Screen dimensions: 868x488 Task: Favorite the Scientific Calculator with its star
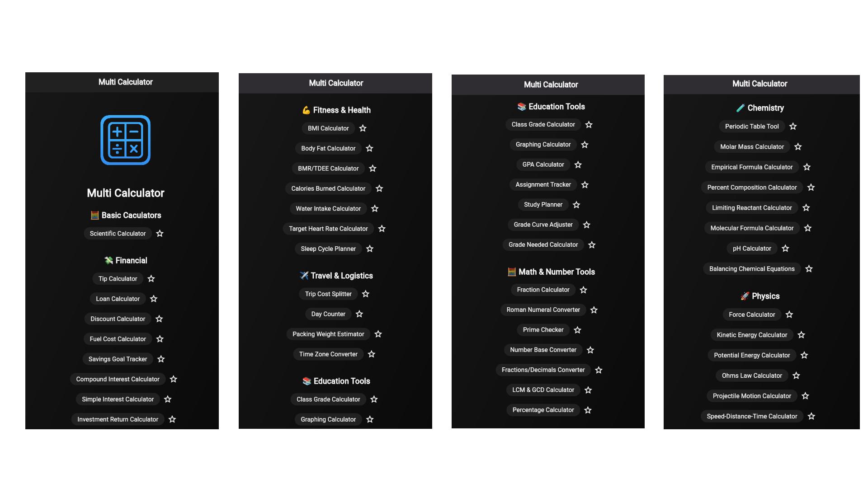[x=160, y=234]
